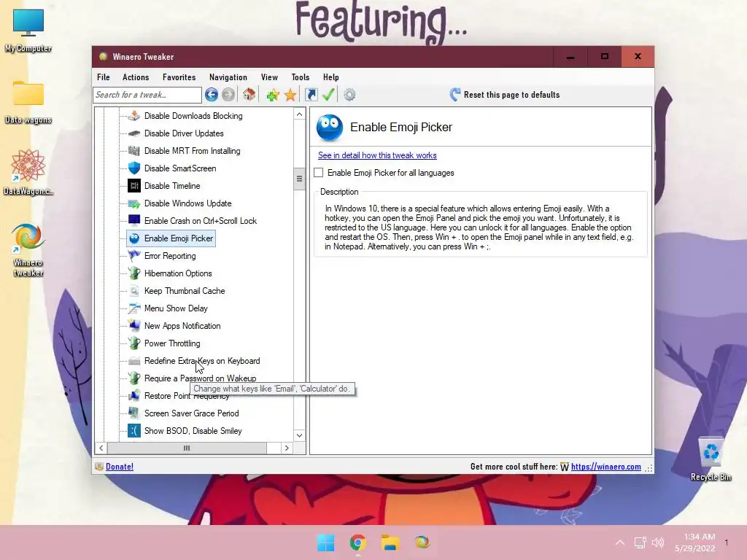Open the File menu
Viewport: 747px width, 560px height.
tap(104, 77)
